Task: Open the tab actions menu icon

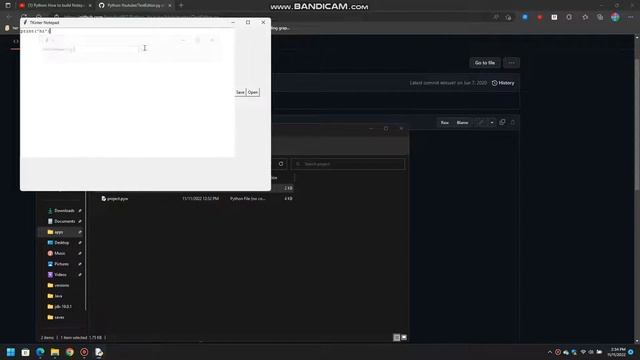Action: (8, 5)
